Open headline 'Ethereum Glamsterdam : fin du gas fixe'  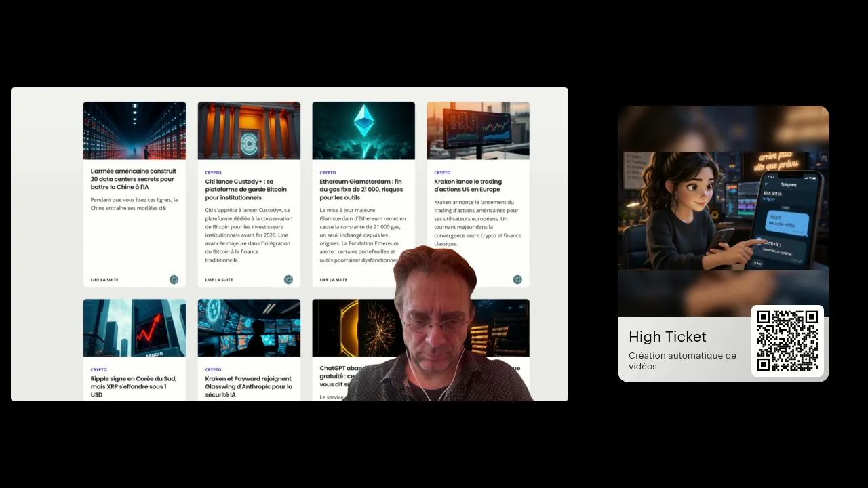point(361,190)
